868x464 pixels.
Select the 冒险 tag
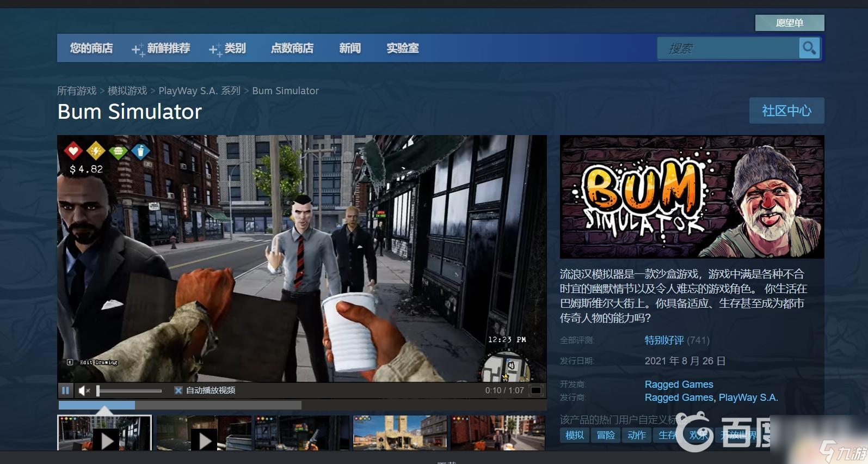tap(606, 435)
